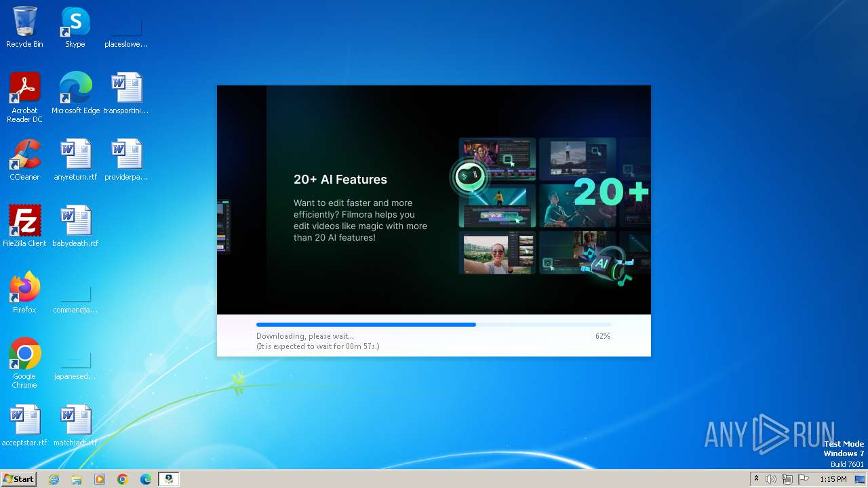Click the Edge icon in taskbar
The width and height of the screenshot is (868, 488).
(x=146, y=479)
